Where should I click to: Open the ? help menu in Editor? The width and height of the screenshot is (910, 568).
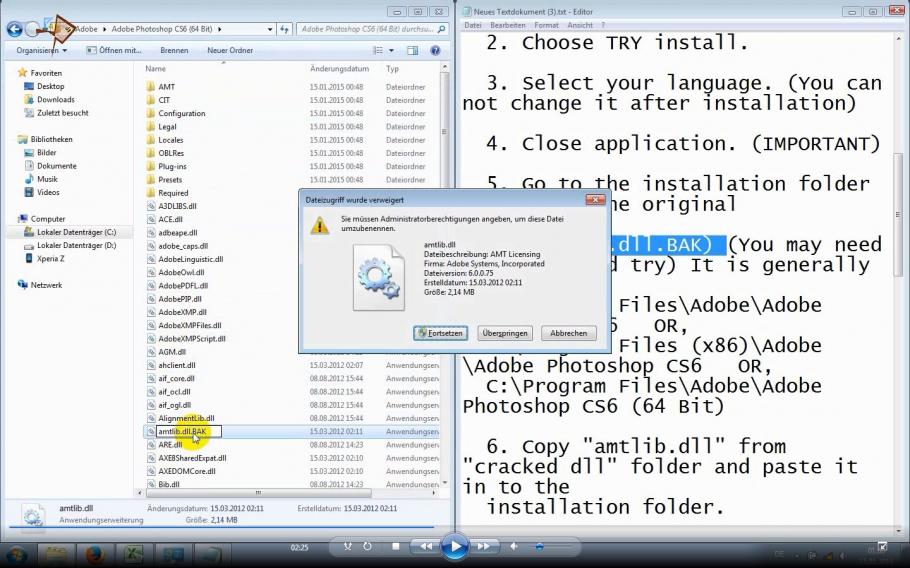604,25
